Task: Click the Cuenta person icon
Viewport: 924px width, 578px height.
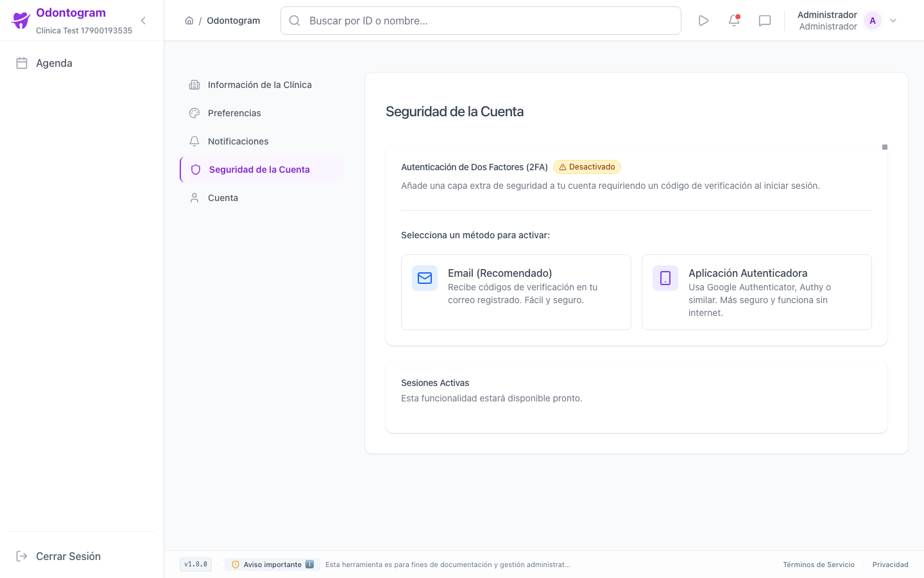Action: tap(194, 198)
